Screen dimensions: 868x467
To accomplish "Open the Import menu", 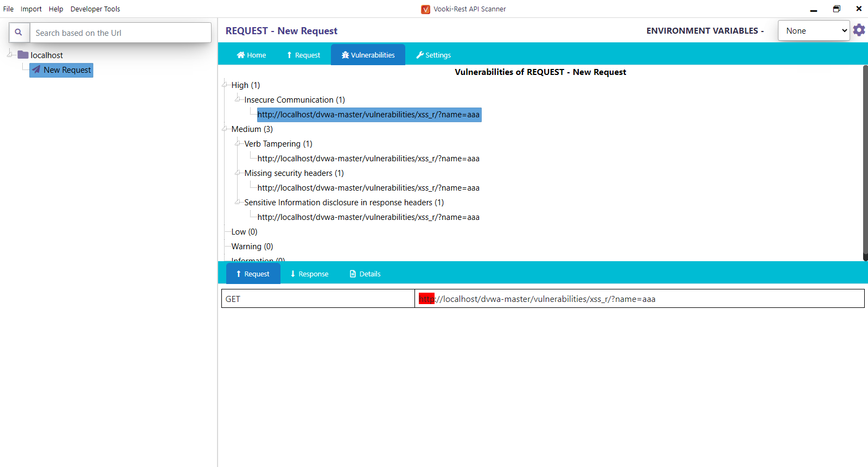I will [31, 9].
